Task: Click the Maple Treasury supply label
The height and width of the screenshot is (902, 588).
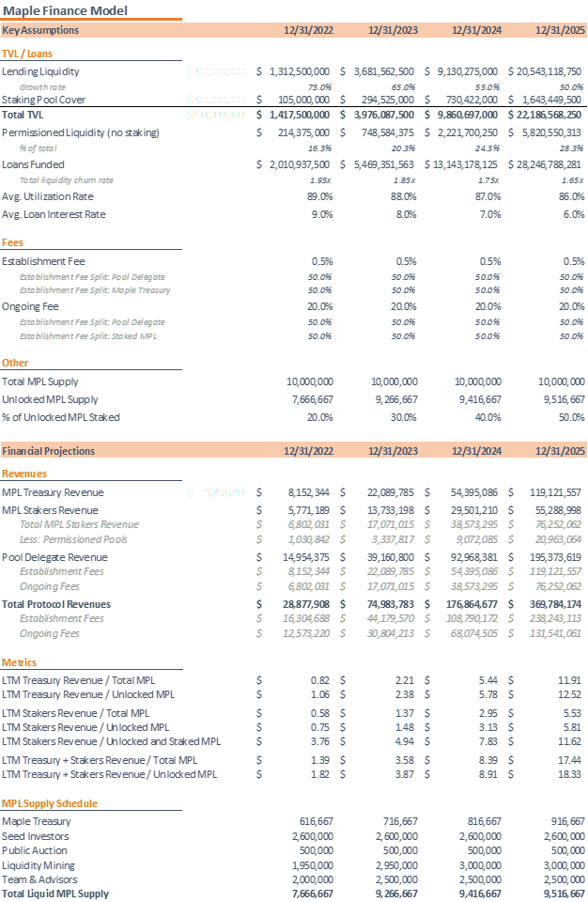Action: coord(37,821)
